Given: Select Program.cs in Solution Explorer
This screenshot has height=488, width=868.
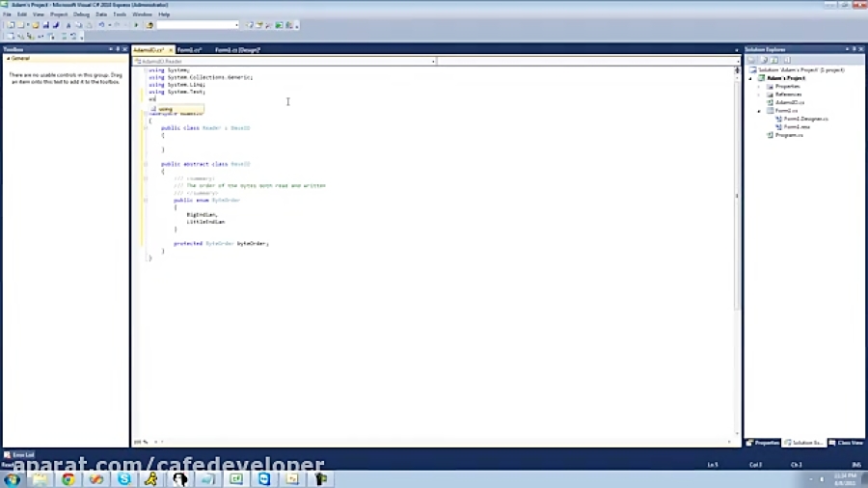Looking at the screenshot, I should (x=789, y=135).
